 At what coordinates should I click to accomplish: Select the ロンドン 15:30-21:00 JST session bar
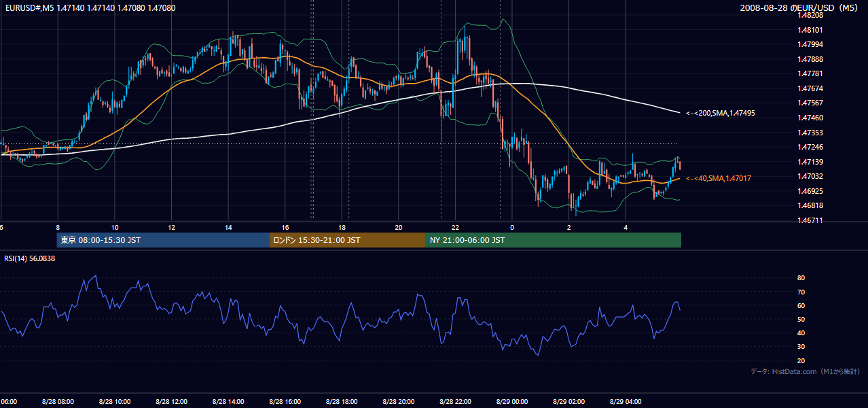348,240
